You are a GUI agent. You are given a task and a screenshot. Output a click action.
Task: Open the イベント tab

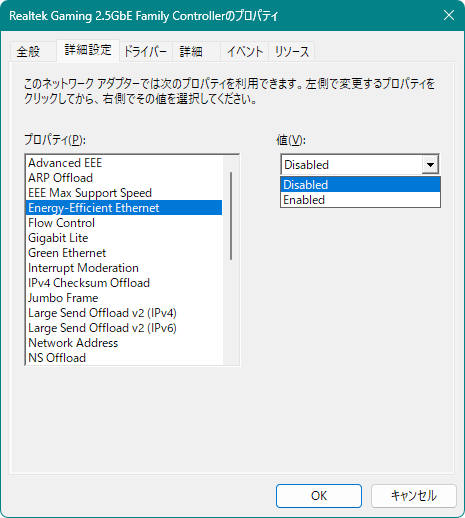[245, 51]
